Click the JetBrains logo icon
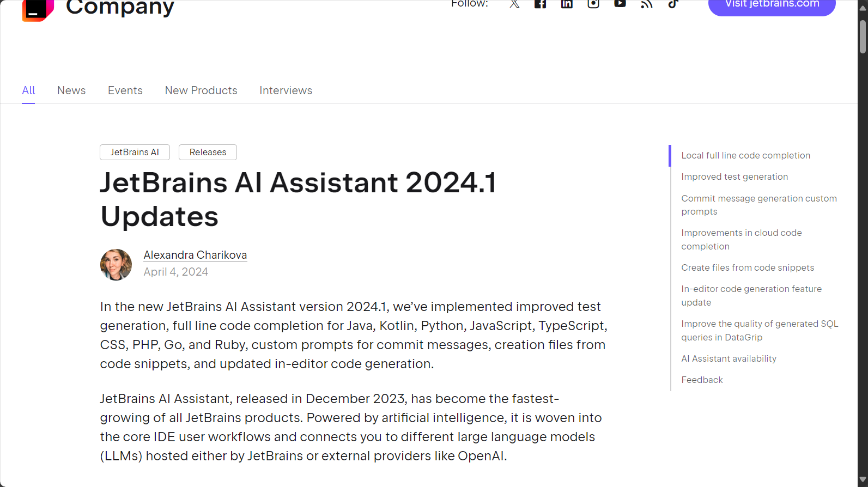Screen dimensions: 868x487 38,10
